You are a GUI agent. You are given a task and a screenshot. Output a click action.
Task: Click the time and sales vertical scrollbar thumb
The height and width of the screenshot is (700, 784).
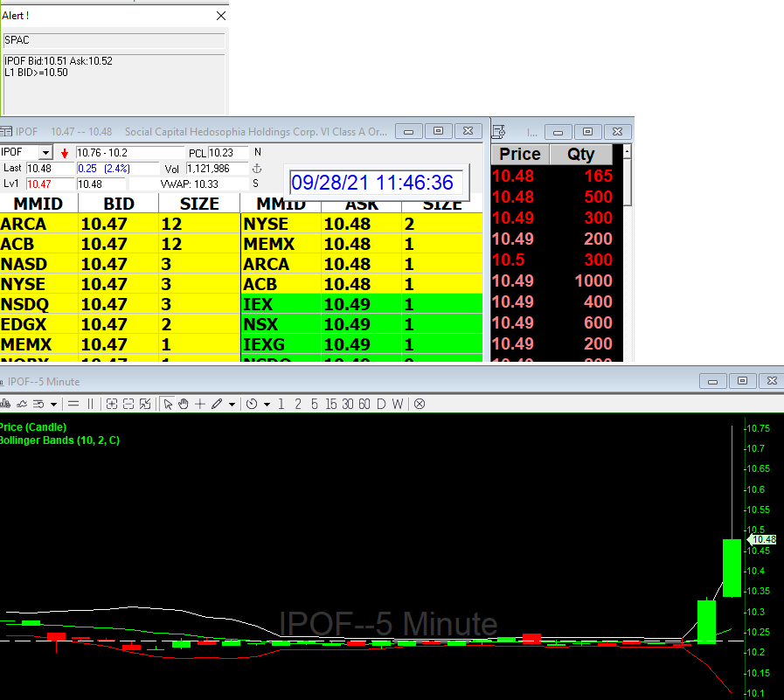pyautogui.click(x=627, y=182)
